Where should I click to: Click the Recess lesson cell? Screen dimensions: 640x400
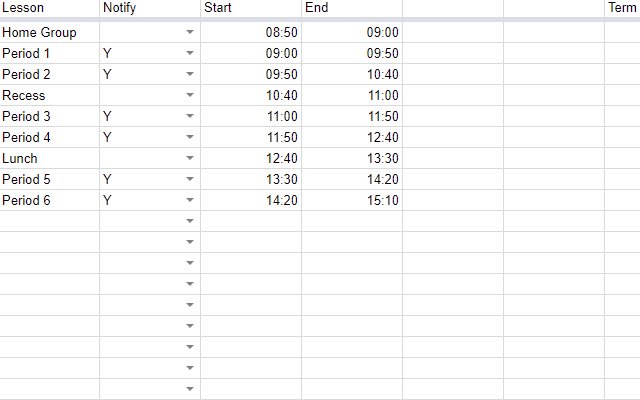tap(49, 95)
